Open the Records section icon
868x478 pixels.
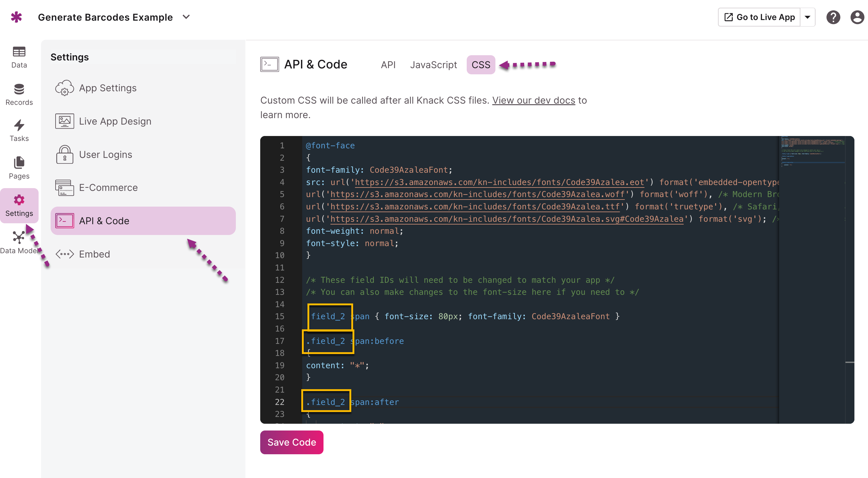point(19,89)
